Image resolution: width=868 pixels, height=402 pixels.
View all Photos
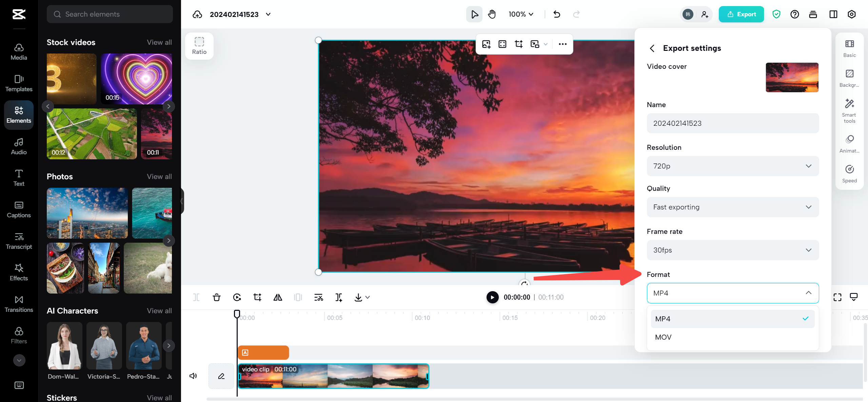(x=159, y=177)
